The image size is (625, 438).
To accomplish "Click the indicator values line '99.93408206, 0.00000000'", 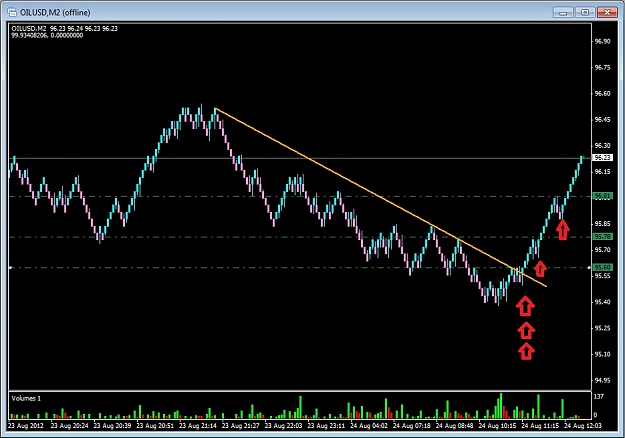I will click(x=47, y=35).
